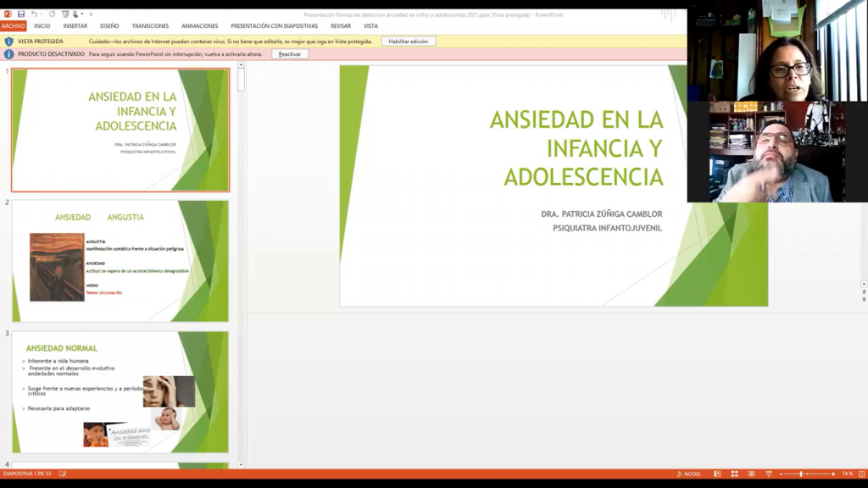This screenshot has height=488, width=868.
Task: Click the Save icon in quick access toolbar
Action: click(21, 14)
